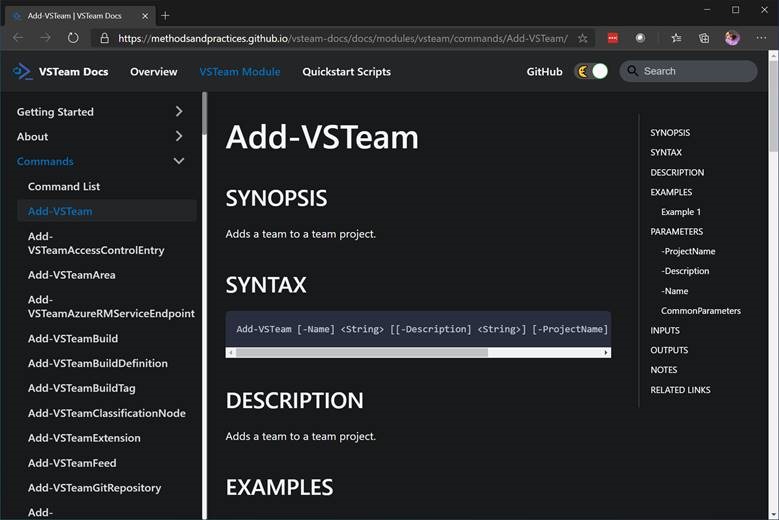
Task: Jump to -Name in table of contents
Action: [x=675, y=291]
